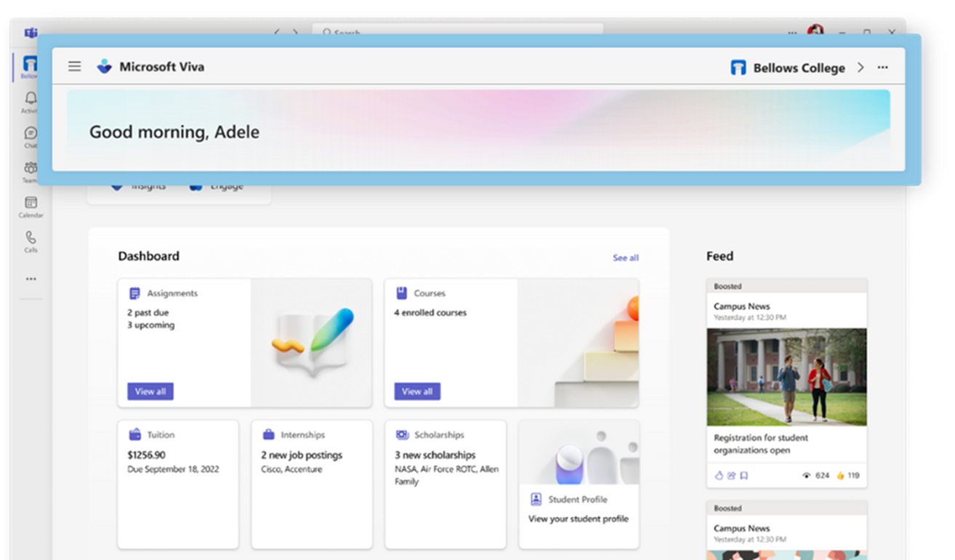
Task: Click the 'Dashboard' section heading
Action: [x=148, y=256]
